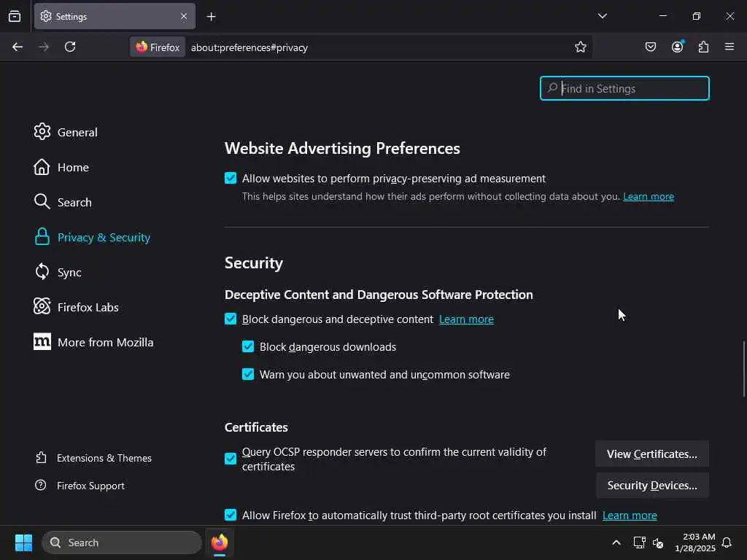Click the reload page icon
This screenshot has height=560, width=747.
pos(70,47)
